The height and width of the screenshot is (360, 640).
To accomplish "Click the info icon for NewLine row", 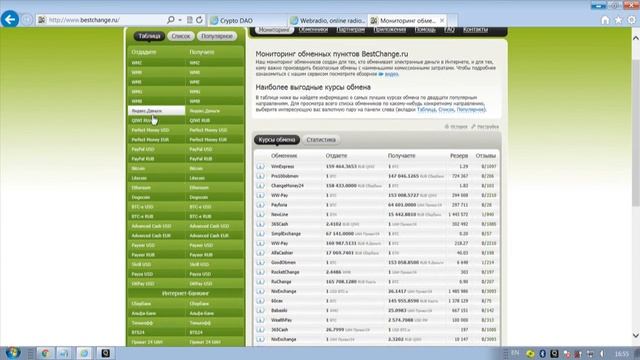I will (260, 214).
